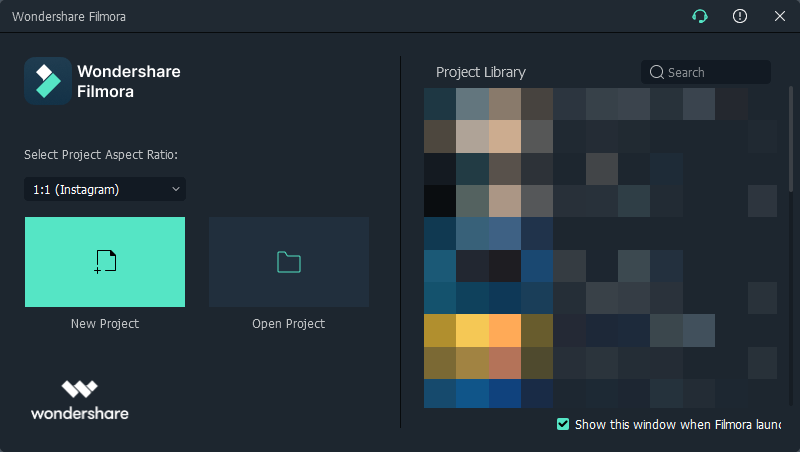Click the Wondershare logo at bottom left
The image size is (800, 452).
pyautogui.click(x=80, y=400)
